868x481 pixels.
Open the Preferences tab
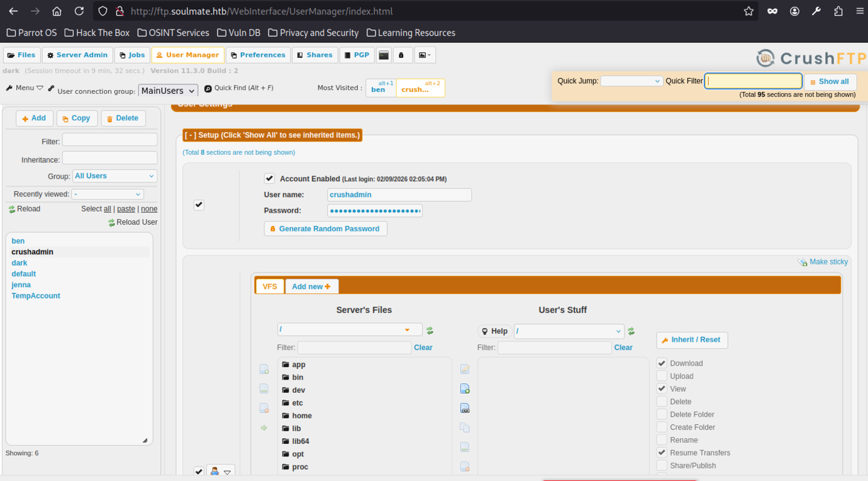pos(258,55)
